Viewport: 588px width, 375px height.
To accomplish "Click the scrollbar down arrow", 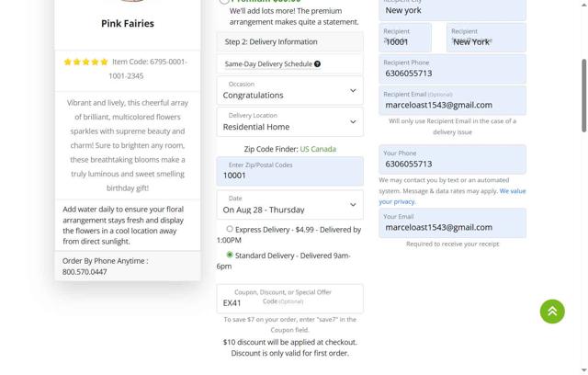I will coord(584,370).
